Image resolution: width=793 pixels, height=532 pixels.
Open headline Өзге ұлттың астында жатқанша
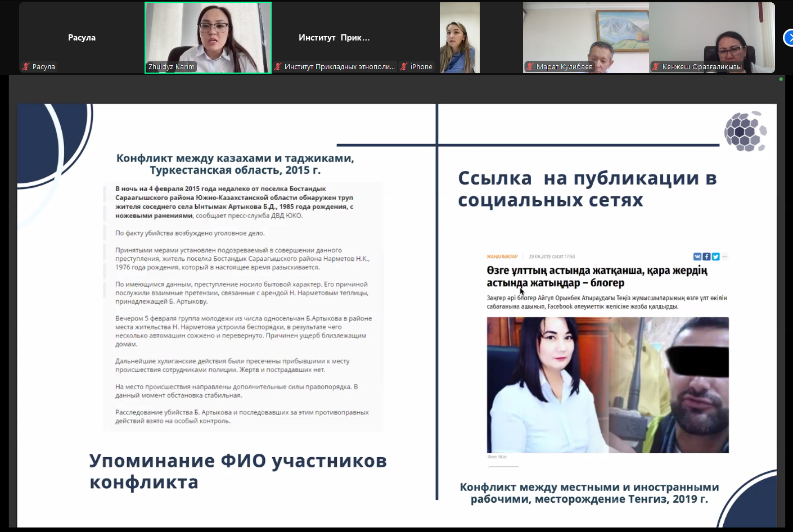click(597, 276)
